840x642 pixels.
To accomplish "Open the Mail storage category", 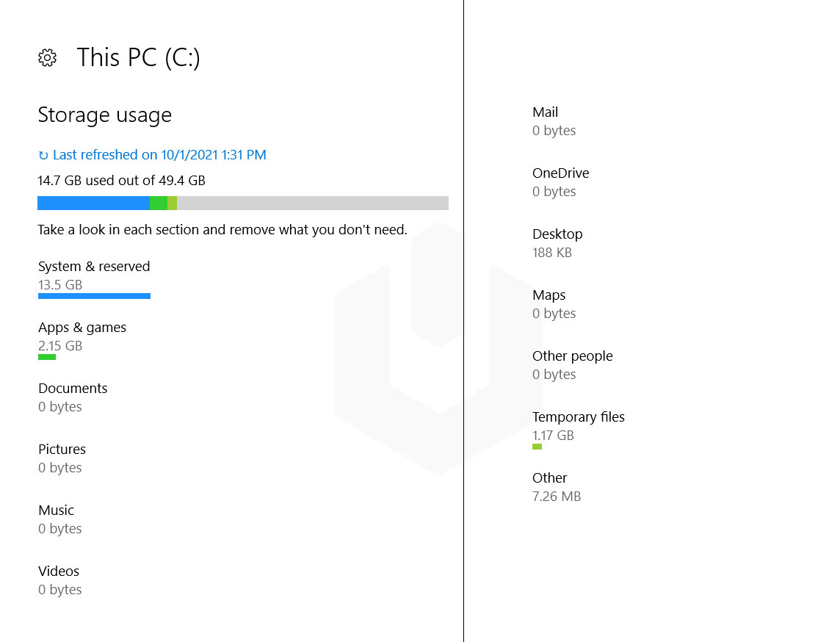I will tap(545, 112).
